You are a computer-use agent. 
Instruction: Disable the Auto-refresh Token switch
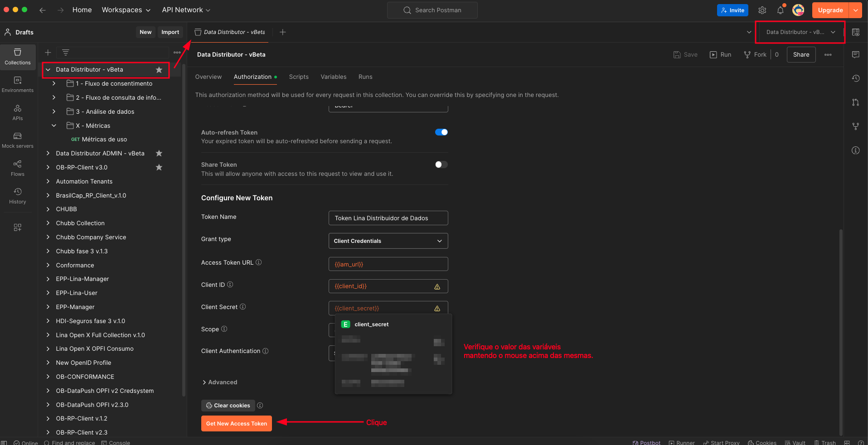[x=441, y=132]
